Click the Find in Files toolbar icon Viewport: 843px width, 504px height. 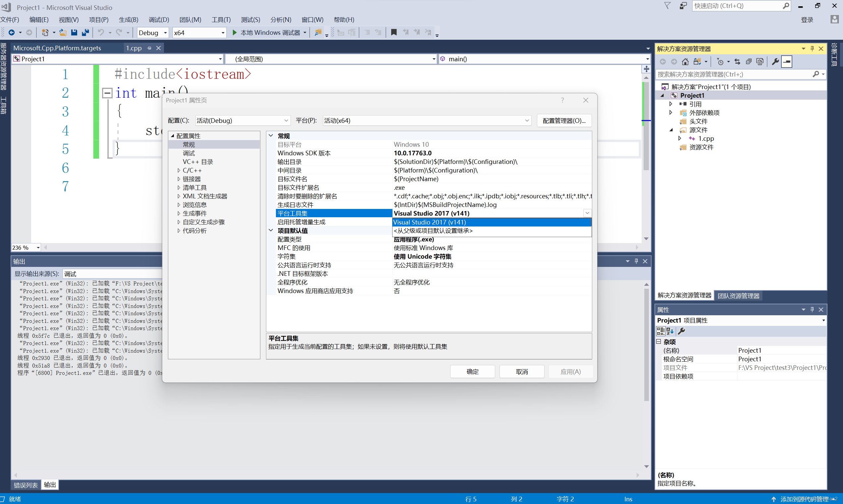click(318, 32)
